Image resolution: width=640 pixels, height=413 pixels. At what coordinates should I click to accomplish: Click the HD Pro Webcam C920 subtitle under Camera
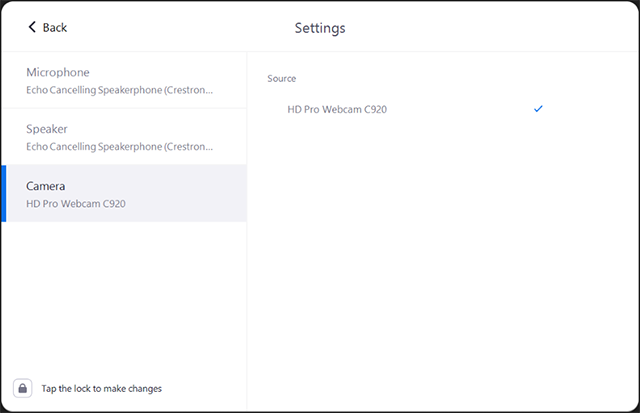point(76,204)
